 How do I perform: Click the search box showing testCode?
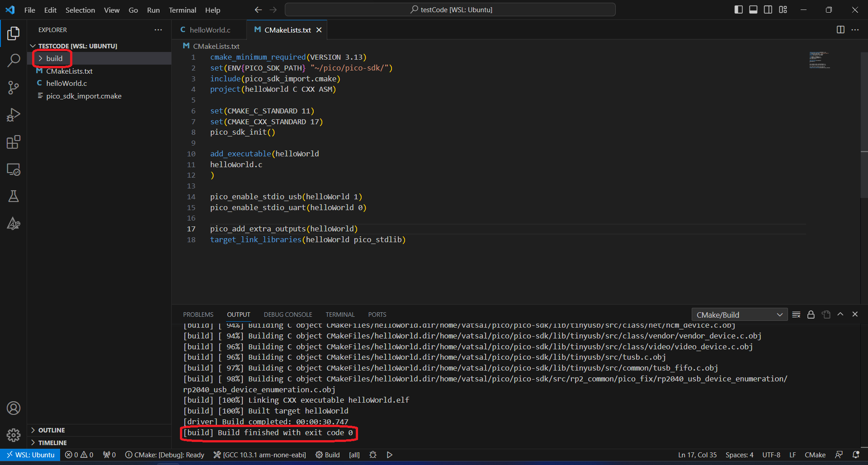click(x=450, y=9)
